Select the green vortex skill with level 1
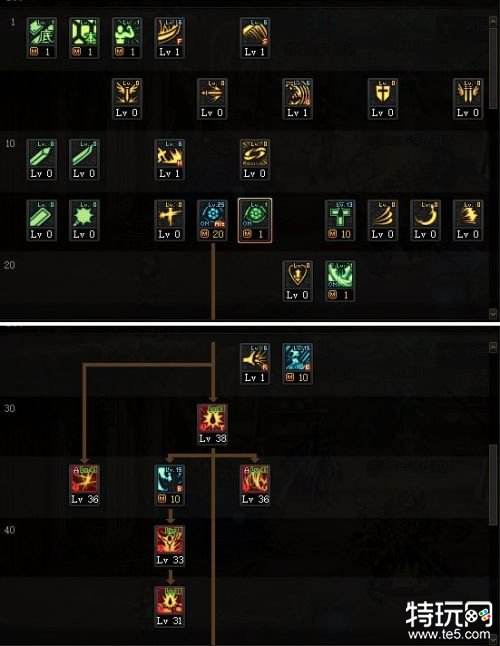This screenshot has height=646, width=500. pos(340,281)
